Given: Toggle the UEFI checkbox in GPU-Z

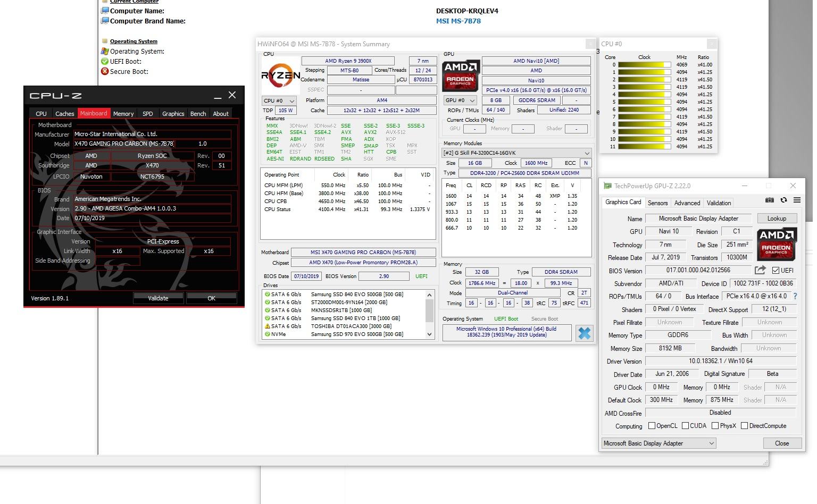Looking at the screenshot, I should [776, 270].
